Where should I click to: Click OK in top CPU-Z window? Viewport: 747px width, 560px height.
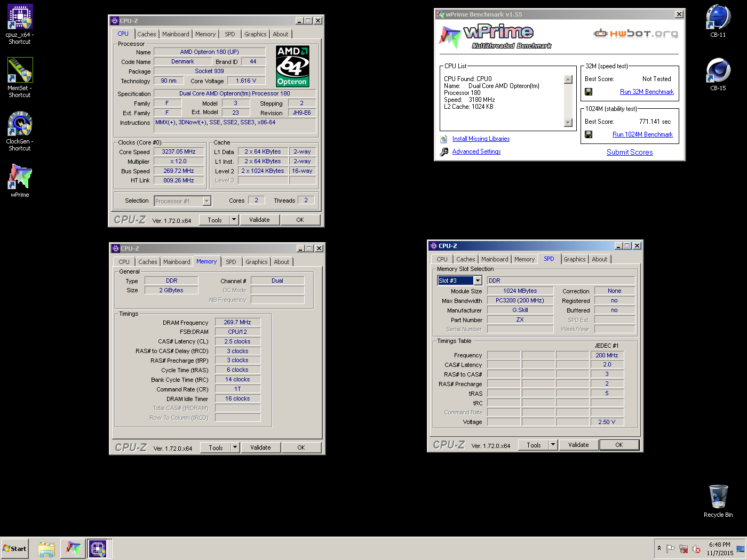(x=300, y=220)
